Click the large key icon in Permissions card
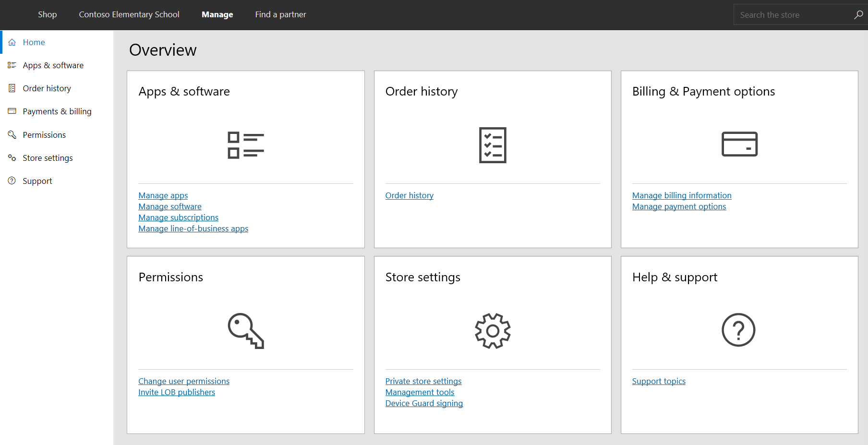 click(246, 331)
